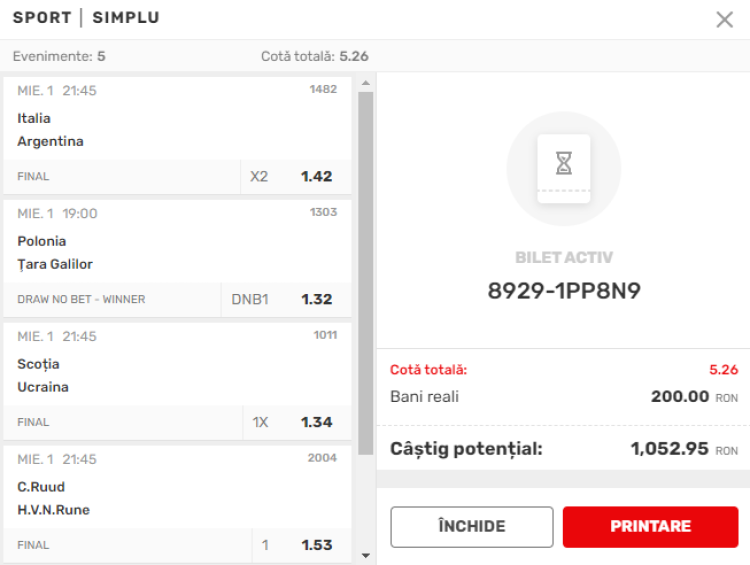Click the X2 odds 1.42 selection
This screenshot has height=565, width=750.
click(296, 177)
